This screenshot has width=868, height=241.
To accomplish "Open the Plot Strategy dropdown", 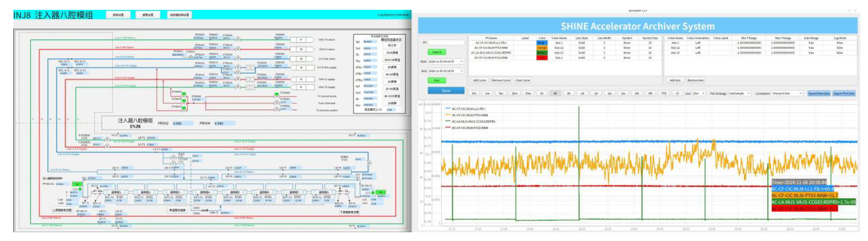I will pyautogui.click(x=739, y=93).
